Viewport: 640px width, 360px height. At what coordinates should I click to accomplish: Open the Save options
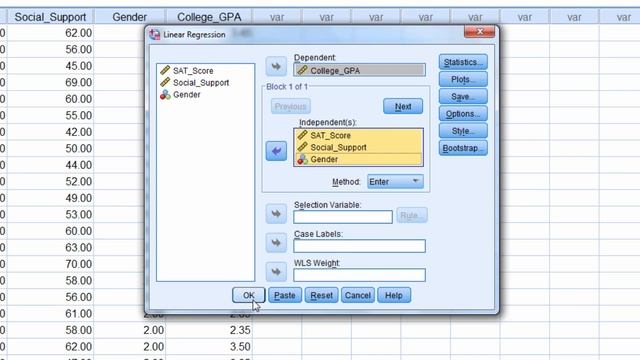coord(463,96)
